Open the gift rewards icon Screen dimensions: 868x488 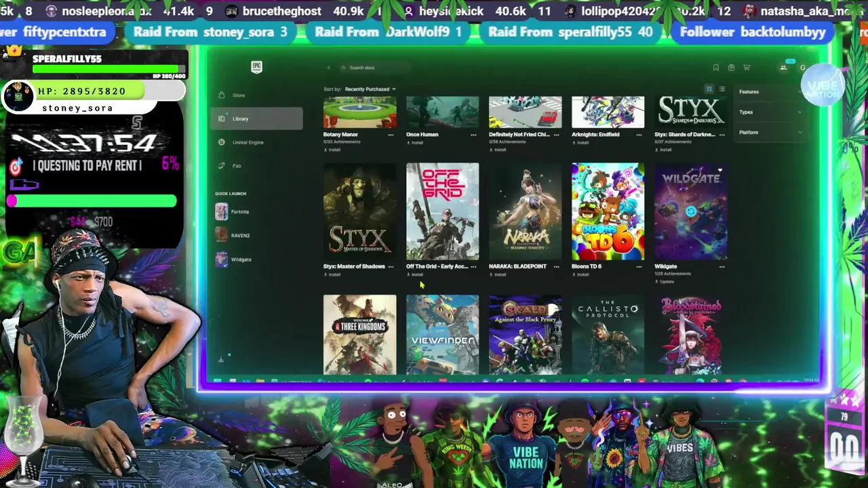(x=731, y=68)
